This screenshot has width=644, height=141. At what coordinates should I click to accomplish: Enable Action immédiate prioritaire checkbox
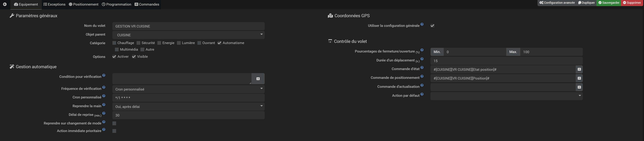point(114,131)
